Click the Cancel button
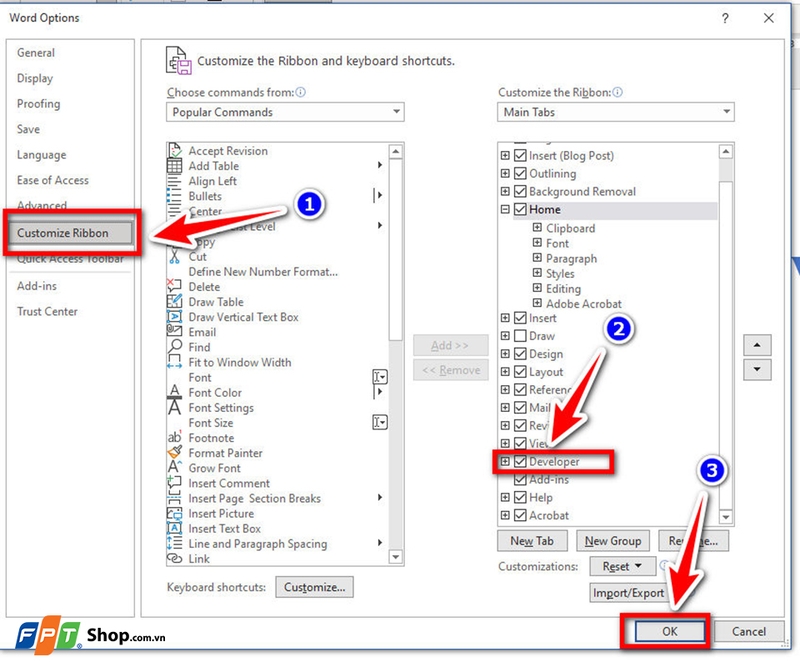This screenshot has height=662, width=800. coord(748,631)
